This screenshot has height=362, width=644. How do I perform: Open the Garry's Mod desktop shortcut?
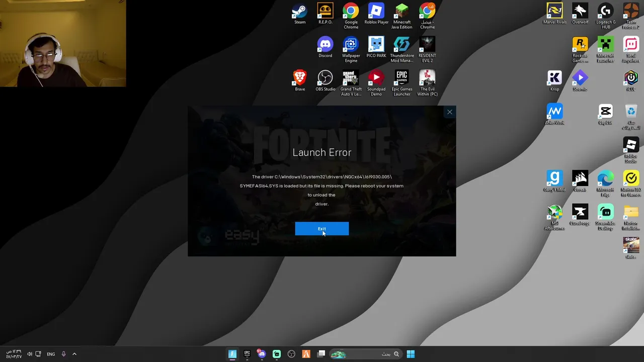[x=554, y=182]
